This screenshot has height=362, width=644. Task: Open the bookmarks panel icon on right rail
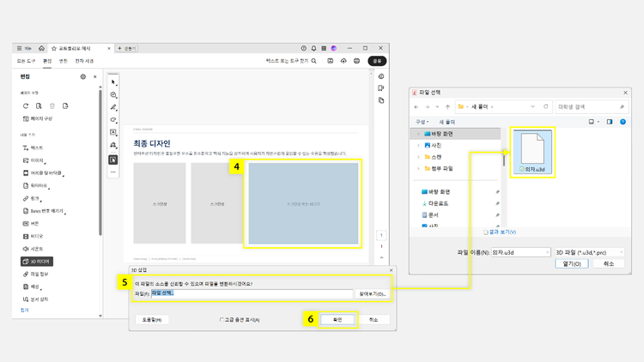(381, 88)
